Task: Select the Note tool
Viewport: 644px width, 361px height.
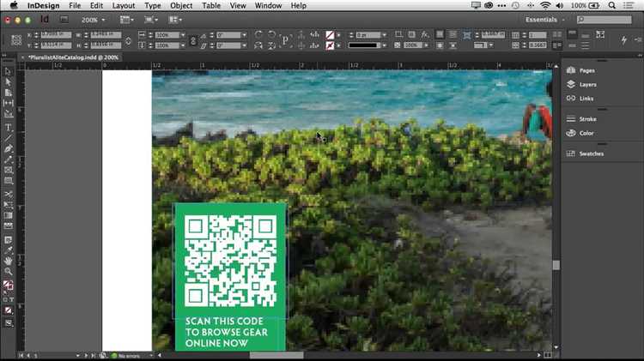Action: coord(8,240)
